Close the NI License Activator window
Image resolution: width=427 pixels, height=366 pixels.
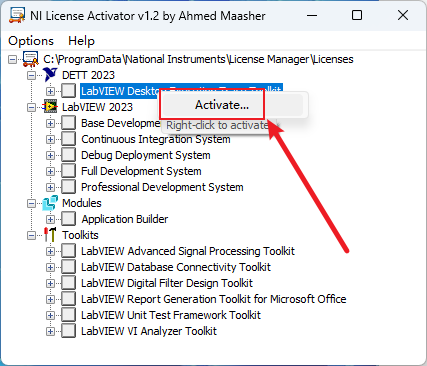click(403, 15)
